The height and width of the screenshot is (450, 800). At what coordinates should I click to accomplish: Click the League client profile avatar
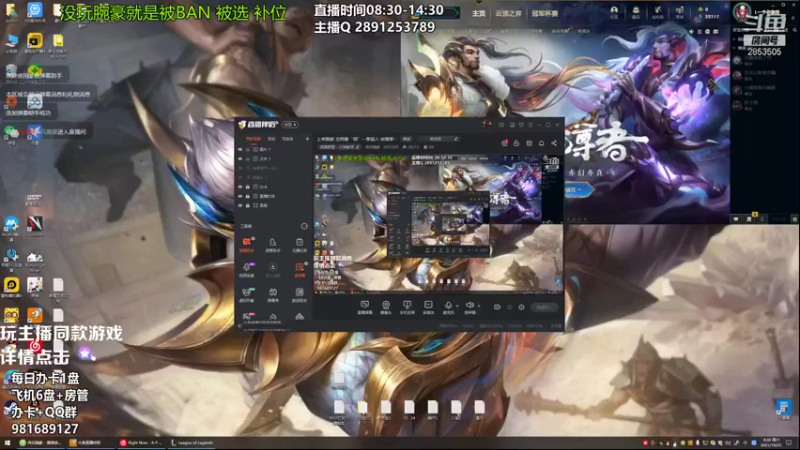click(742, 11)
